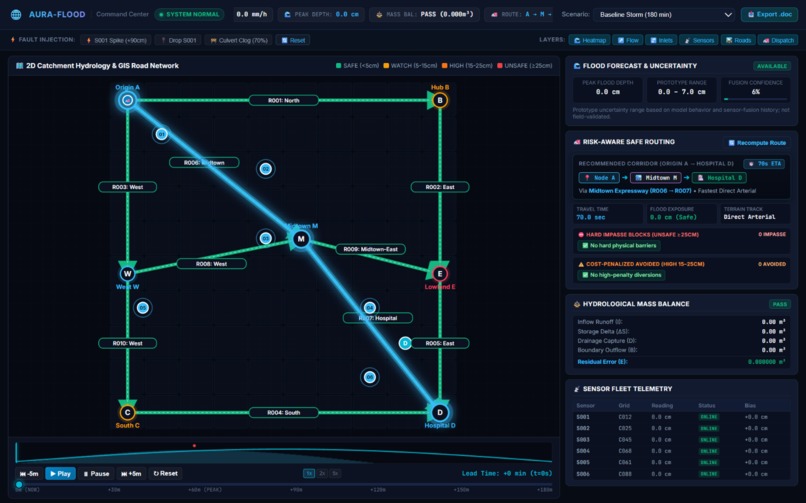806x503 pixels.
Task: Click the 70s ETA badge
Action: tap(764, 164)
